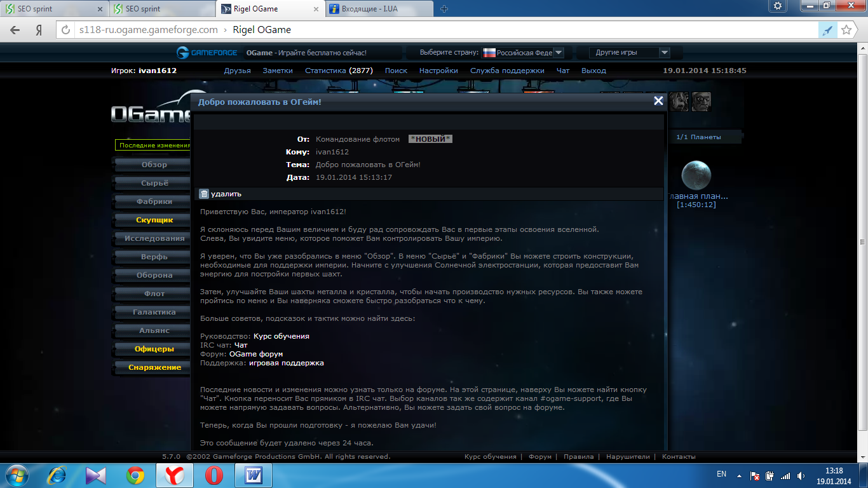Switch to the Входящие - I.UA tab

[378, 9]
